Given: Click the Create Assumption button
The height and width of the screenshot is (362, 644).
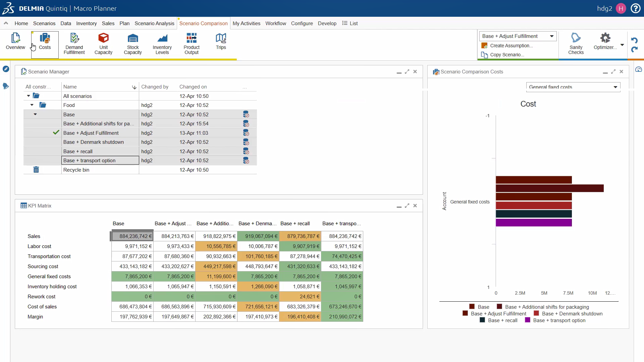Looking at the screenshot, I should (x=507, y=46).
